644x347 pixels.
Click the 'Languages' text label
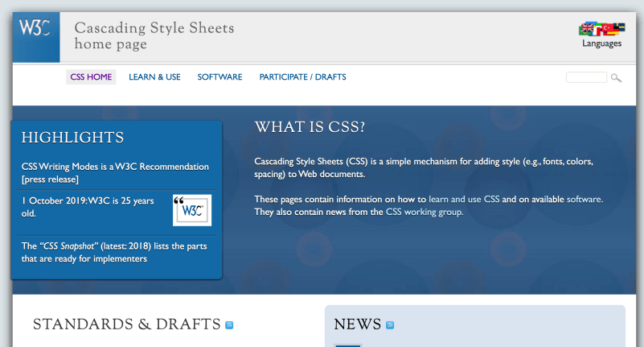(x=601, y=43)
